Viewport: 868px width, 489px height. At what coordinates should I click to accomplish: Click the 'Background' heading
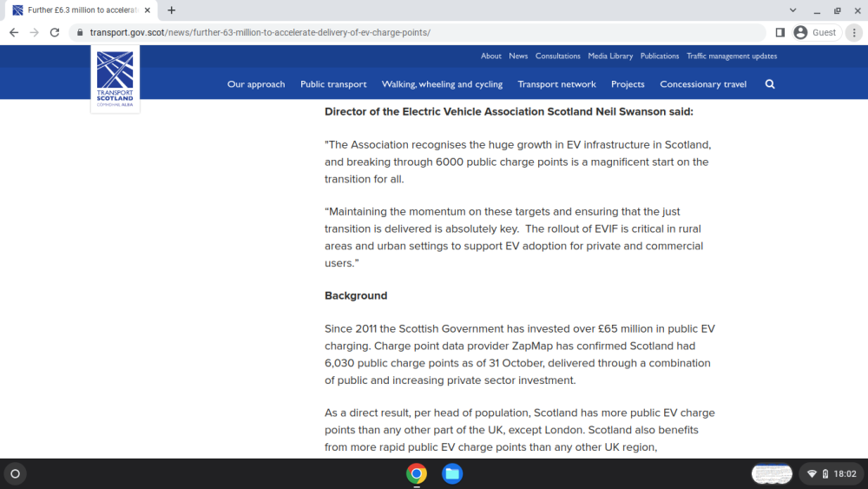point(356,295)
